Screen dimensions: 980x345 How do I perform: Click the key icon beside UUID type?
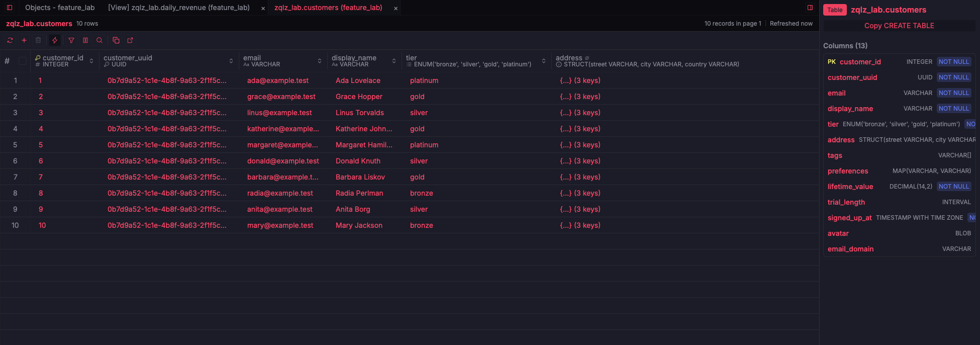pyautogui.click(x=107, y=64)
